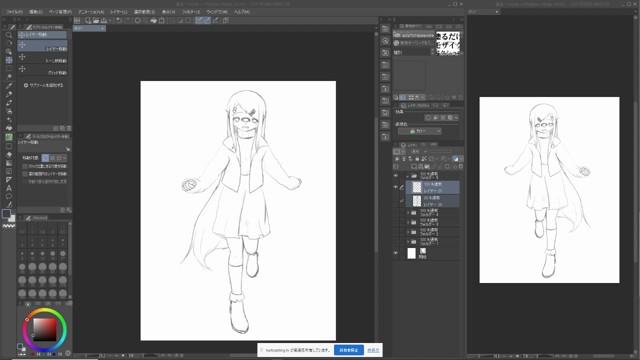The height and width of the screenshot is (360, 640).
Task: Click the 非表示 link in sharing banner
Action: click(x=373, y=350)
